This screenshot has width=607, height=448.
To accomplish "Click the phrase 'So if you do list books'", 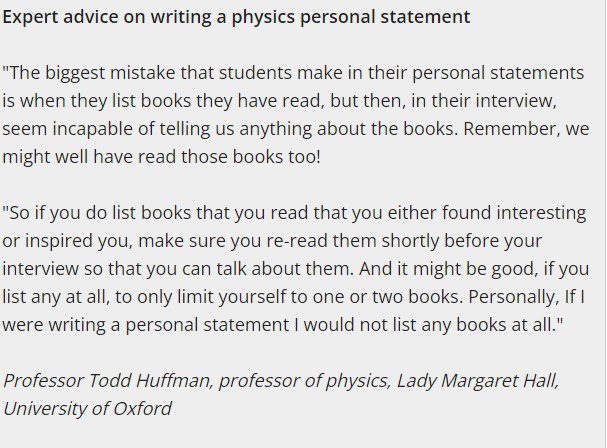I will point(100,213).
